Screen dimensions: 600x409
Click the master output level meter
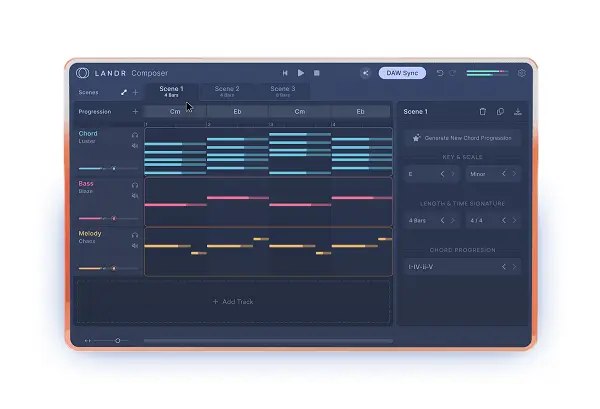pos(487,73)
